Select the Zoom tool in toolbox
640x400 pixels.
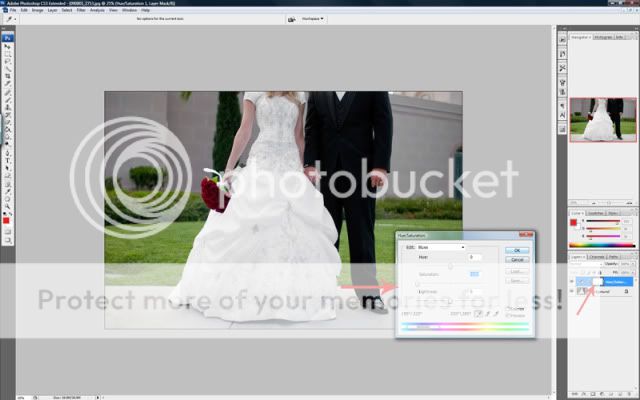(8, 207)
